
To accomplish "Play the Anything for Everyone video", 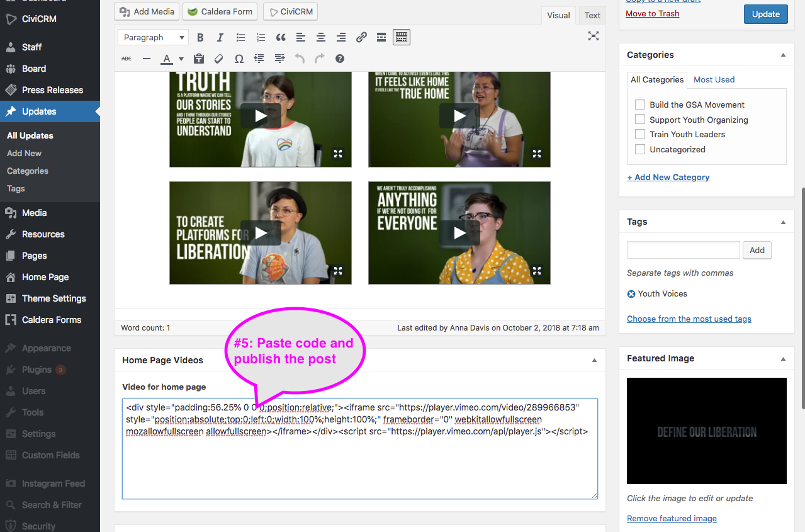I will pyautogui.click(x=459, y=233).
